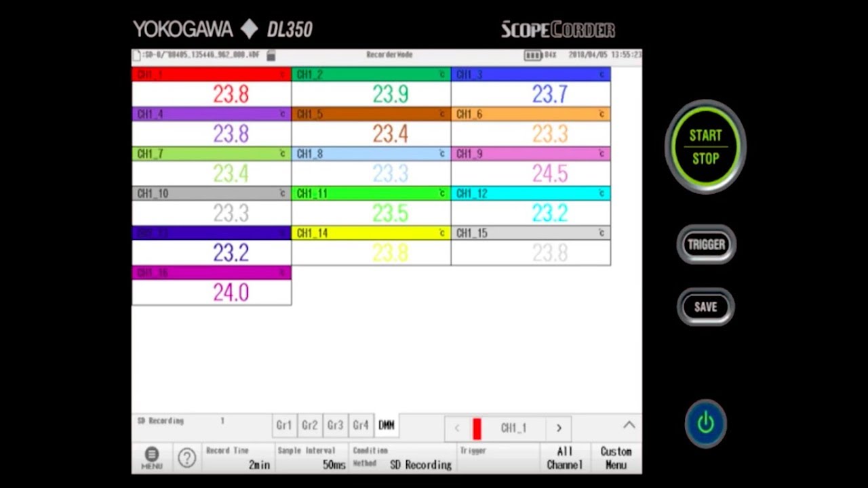Click the battery indicator icon
This screenshot has width=868, height=488.
[533, 55]
